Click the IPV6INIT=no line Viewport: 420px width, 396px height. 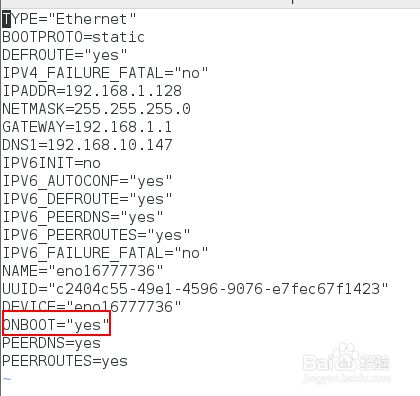point(51,163)
